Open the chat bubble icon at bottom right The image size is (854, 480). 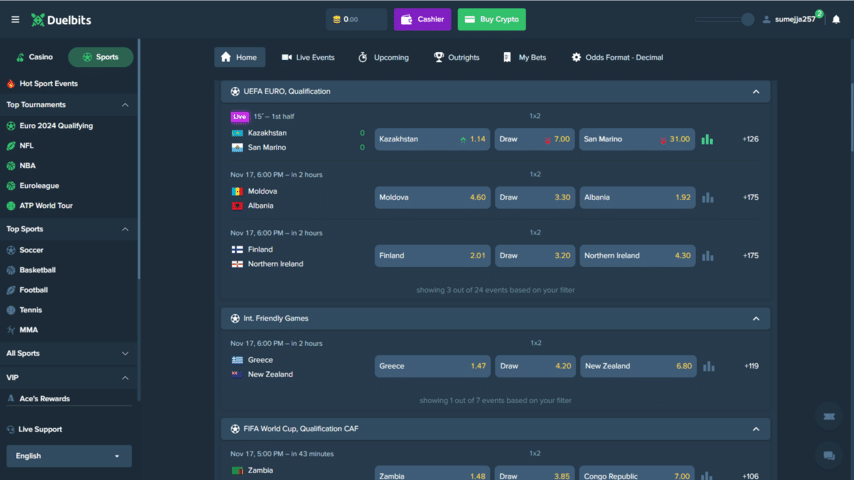pyautogui.click(x=829, y=455)
